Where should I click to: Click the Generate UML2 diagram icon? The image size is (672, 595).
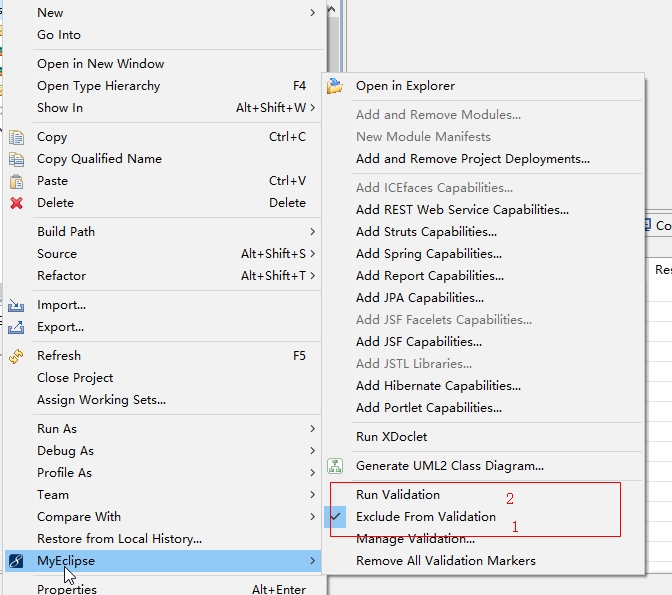point(335,466)
